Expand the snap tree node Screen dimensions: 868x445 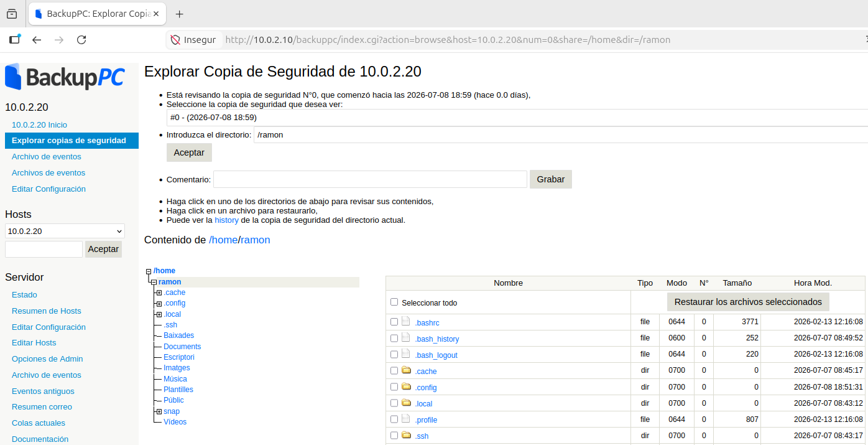tap(159, 411)
